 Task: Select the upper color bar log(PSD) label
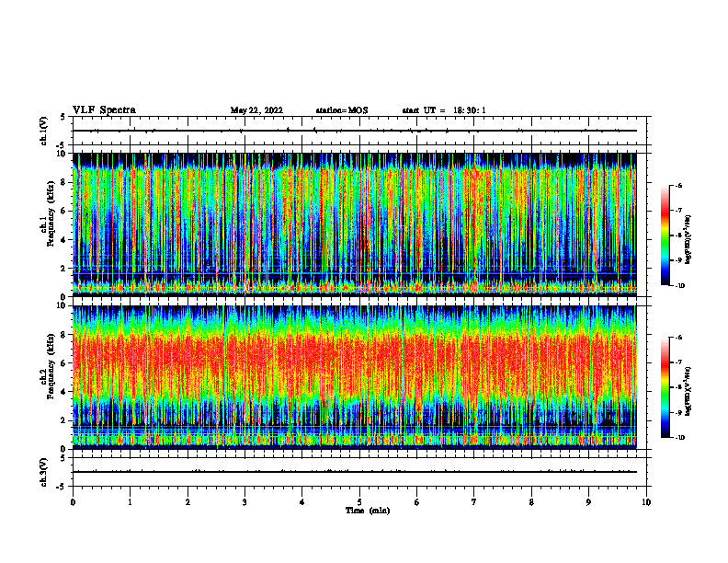688,240
